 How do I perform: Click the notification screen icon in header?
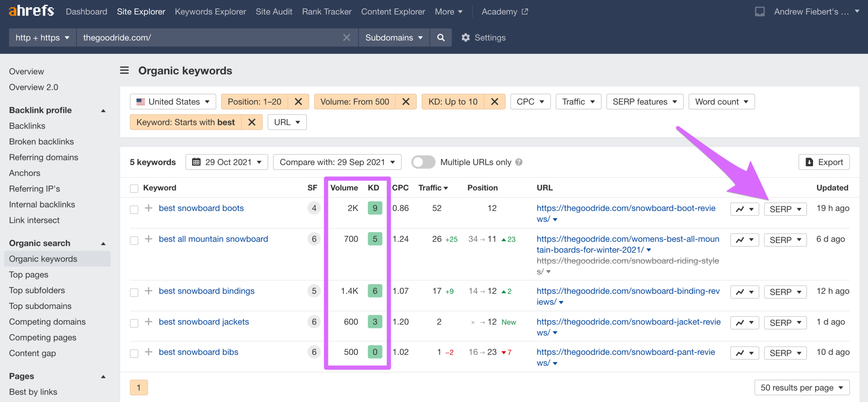(x=759, y=12)
